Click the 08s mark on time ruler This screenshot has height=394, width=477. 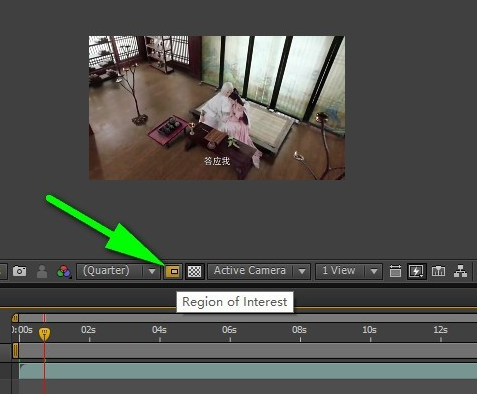click(x=299, y=330)
